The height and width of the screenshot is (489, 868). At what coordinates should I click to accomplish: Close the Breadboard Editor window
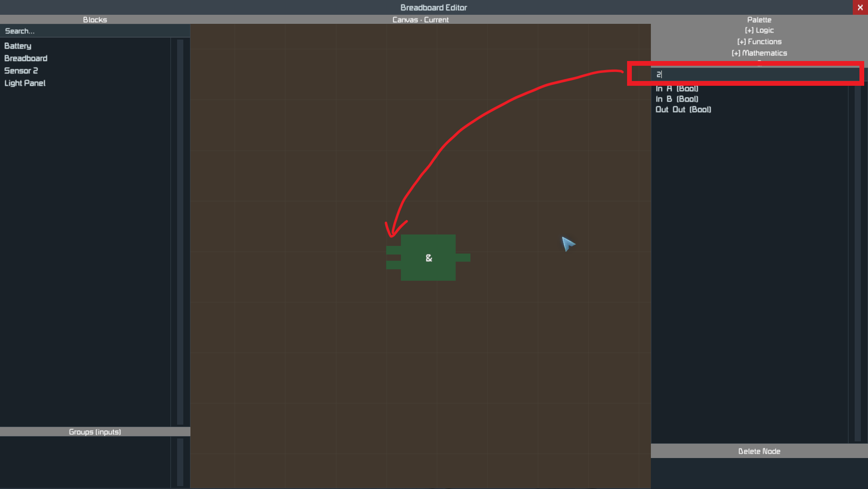coord(860,7)
